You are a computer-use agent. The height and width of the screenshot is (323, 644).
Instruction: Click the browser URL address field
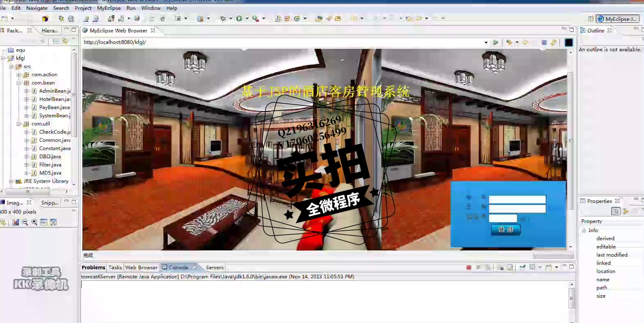[x=283, y=42]
